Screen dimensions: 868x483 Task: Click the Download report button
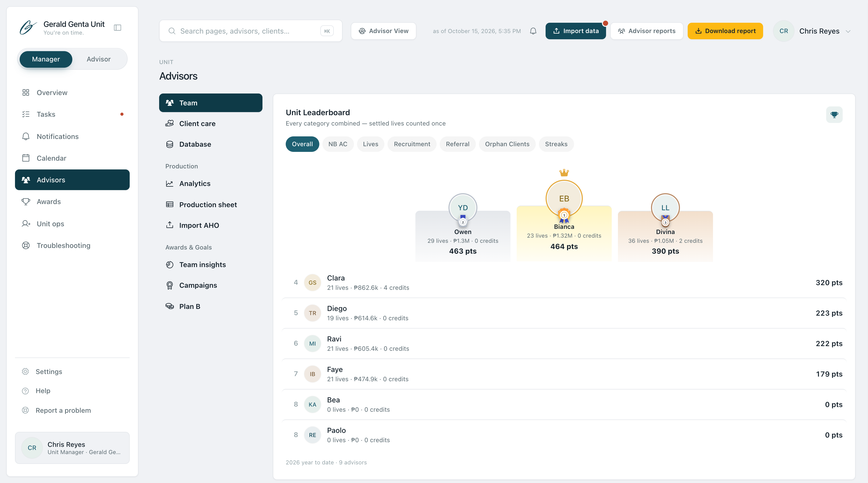tap(725, 31)
